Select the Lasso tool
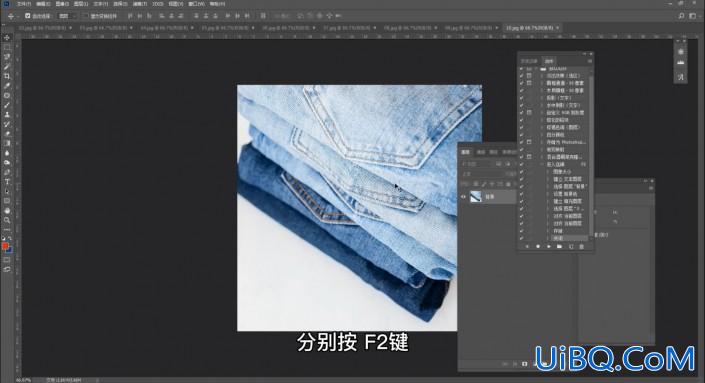This screenshot has width=705, height=383. [7, 57]
